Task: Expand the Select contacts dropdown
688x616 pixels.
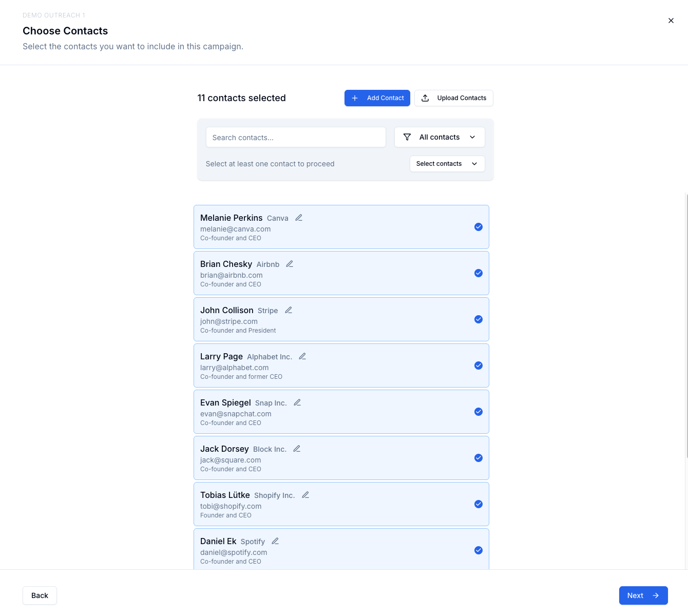Action: coord(447,163)
